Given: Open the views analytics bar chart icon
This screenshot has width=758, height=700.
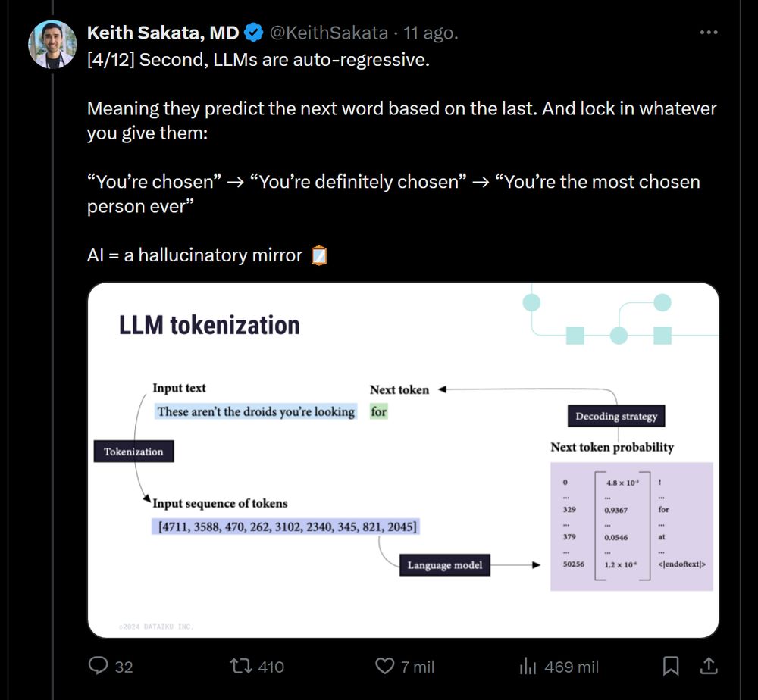Looking at the screenshot, I should tap(528, 666).
